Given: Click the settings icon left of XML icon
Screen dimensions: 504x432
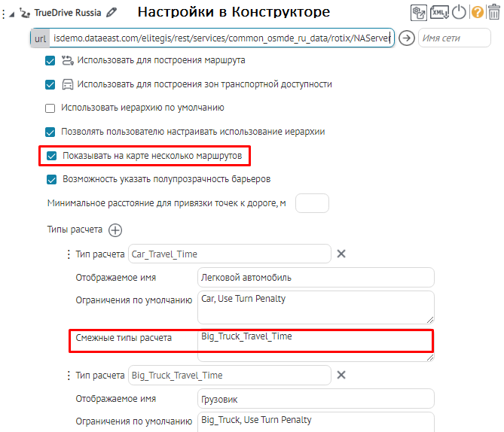Looking at the screenshot, I should click(x=420, y=12).
